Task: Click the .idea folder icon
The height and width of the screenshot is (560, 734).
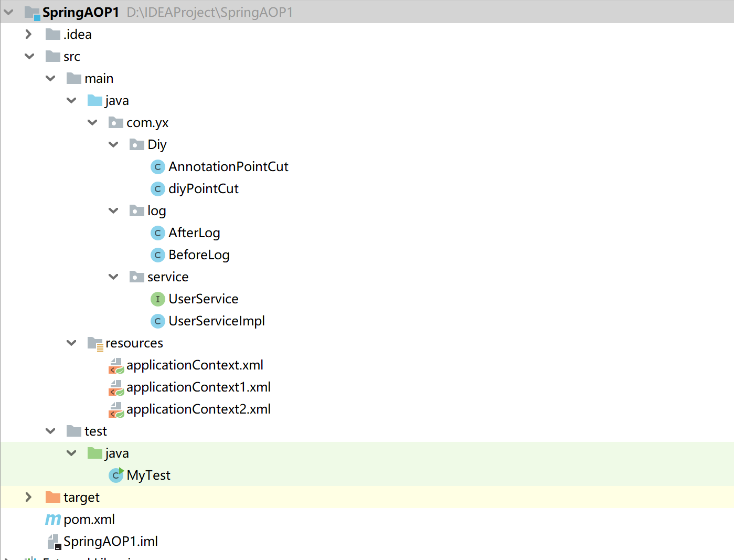Action: tap(53, 35)
